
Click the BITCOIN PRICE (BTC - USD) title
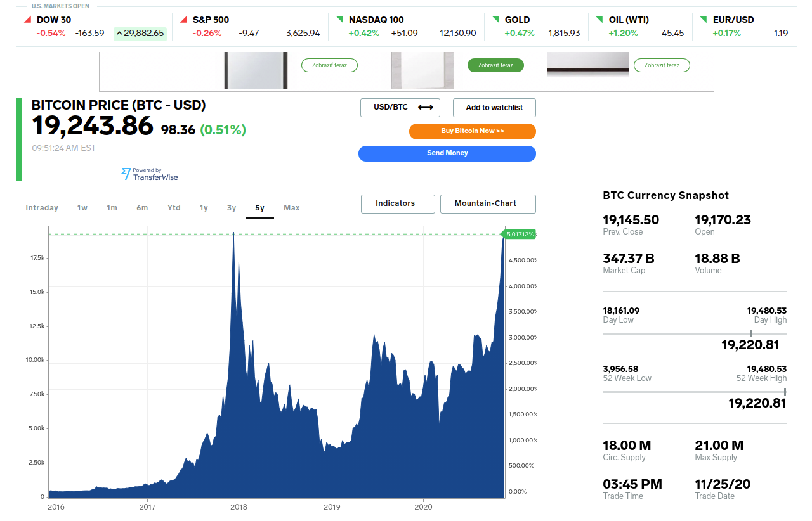click(x=119, y=105)
